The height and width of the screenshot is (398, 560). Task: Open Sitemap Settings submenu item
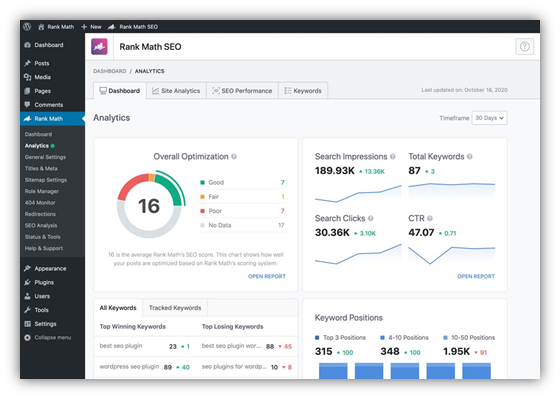click(x=46, y=180)
